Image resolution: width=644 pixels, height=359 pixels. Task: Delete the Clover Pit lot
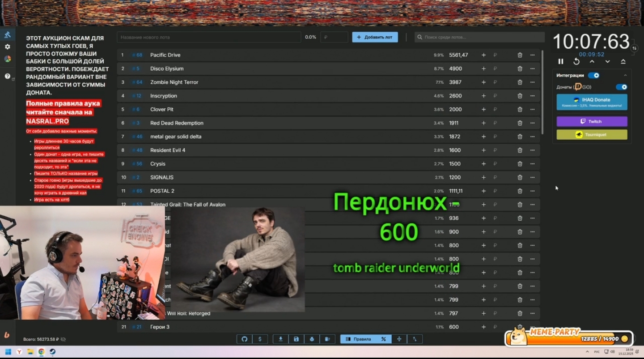(x=520, y=109)
